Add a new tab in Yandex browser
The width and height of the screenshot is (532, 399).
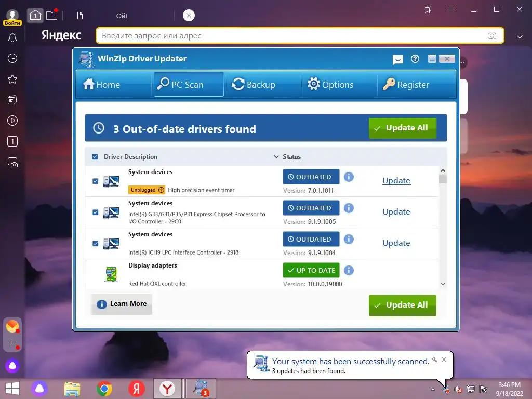(x=52, y=15)
